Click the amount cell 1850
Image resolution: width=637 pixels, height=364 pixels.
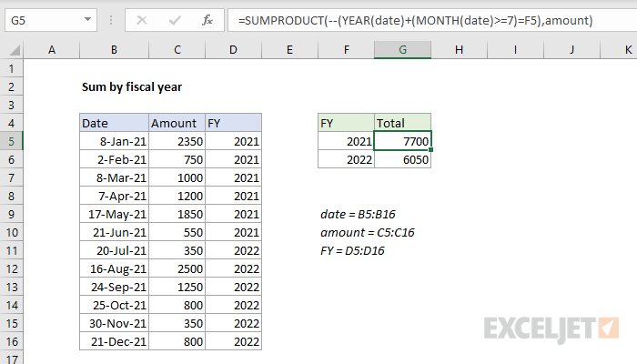click(177, 214)
